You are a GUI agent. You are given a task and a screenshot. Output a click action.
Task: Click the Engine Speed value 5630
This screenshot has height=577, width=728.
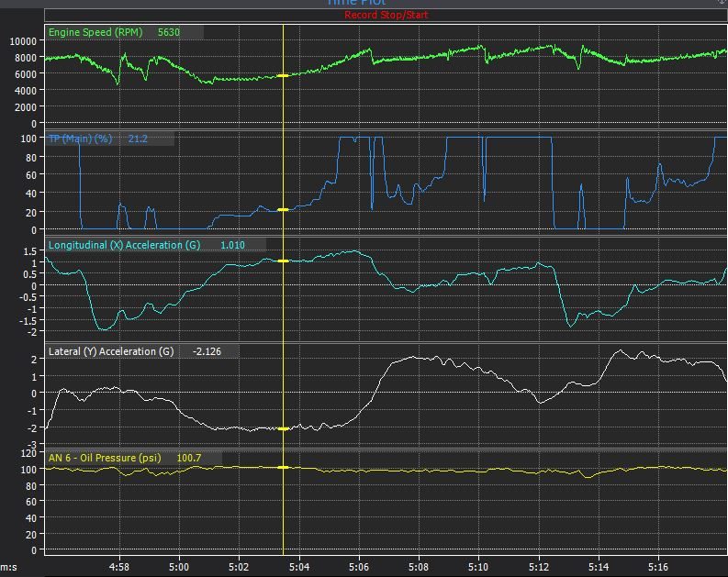(x=169, y=32)
